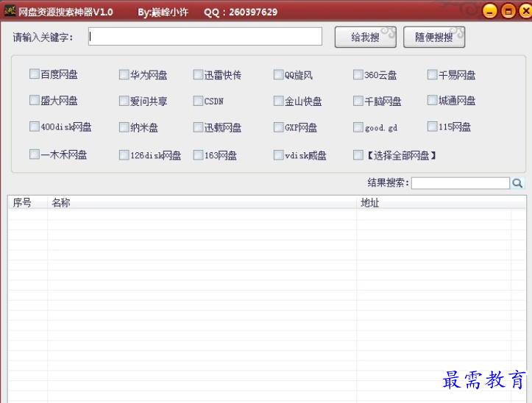Check the 400disk网盘 checkbox
Image resolution: width=532 pixels, height=403 pixels.
click(x=35, y=126)
